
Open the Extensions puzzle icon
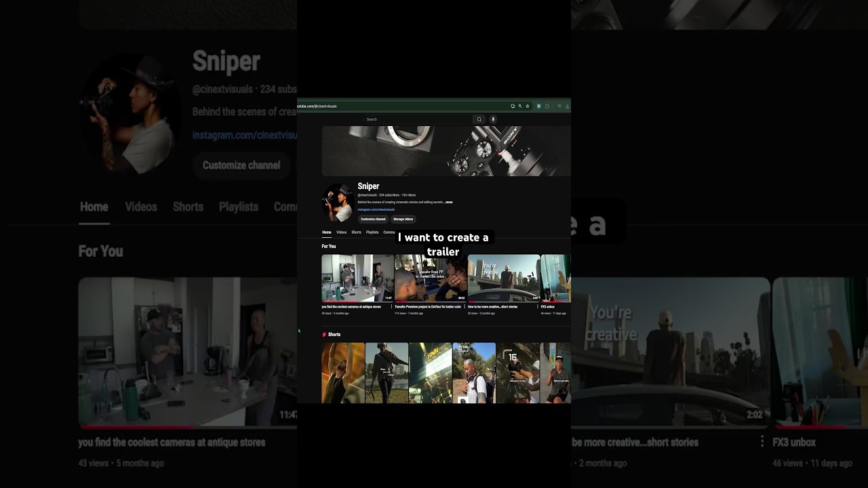[547, 106]
